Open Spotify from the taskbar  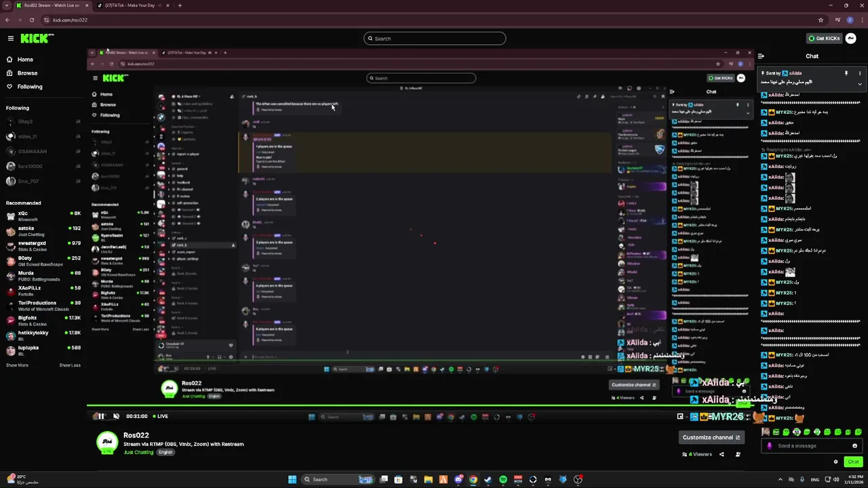(503, 479)
